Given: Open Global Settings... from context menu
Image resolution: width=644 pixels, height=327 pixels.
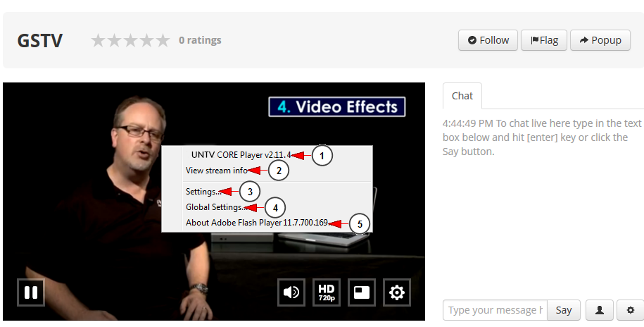Looking at the screenshot, I should coord(216,207).
